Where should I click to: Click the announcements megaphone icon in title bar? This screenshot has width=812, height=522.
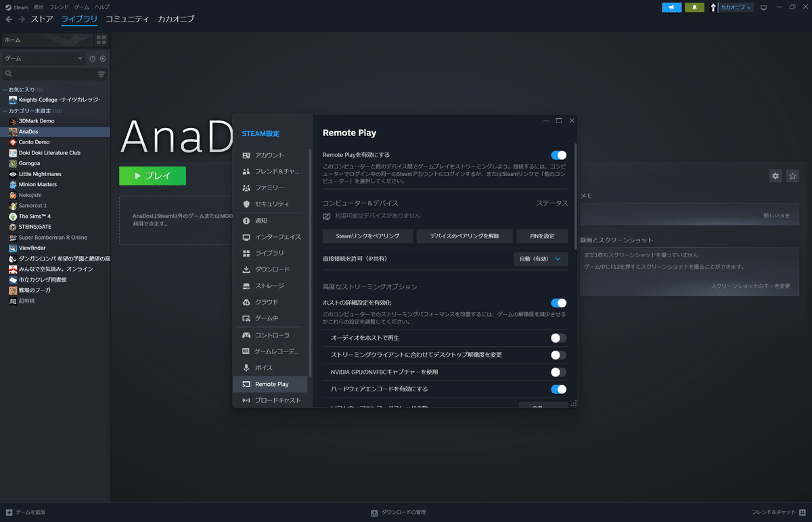click(x=671, y=7)
